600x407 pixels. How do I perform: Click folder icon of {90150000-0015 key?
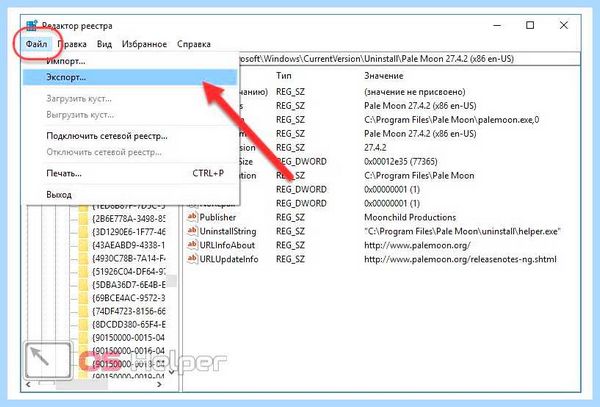click(x=83, y=338)
